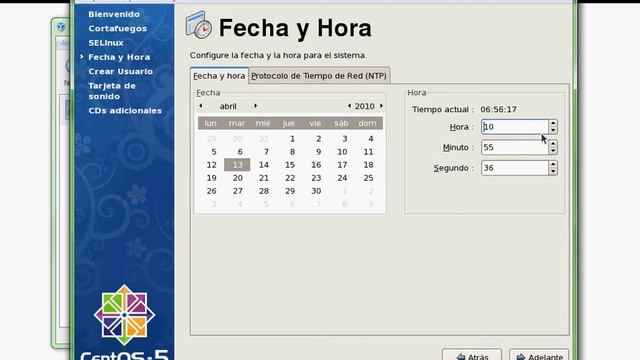Pick day 1 of abril in calendar
The image size is (640, 360).
tap(292, 139)
